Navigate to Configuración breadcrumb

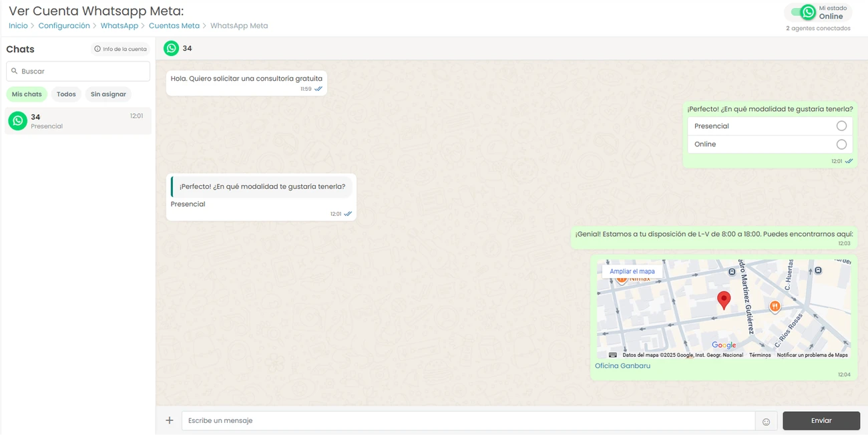pos(64,26)
